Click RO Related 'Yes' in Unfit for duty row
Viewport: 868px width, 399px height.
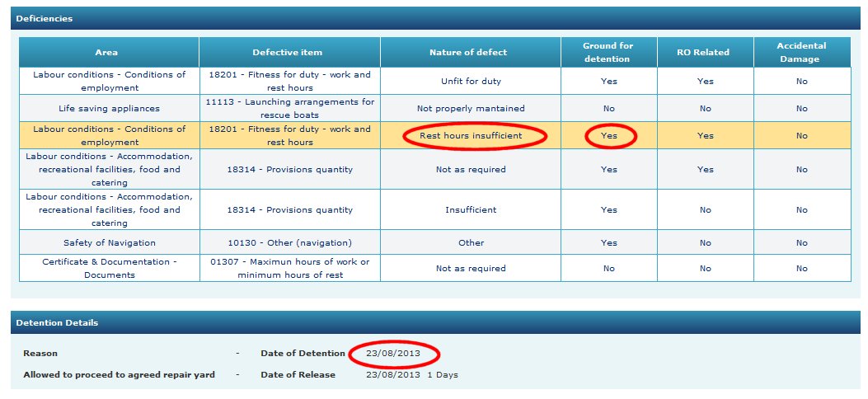tap(706, 82)
